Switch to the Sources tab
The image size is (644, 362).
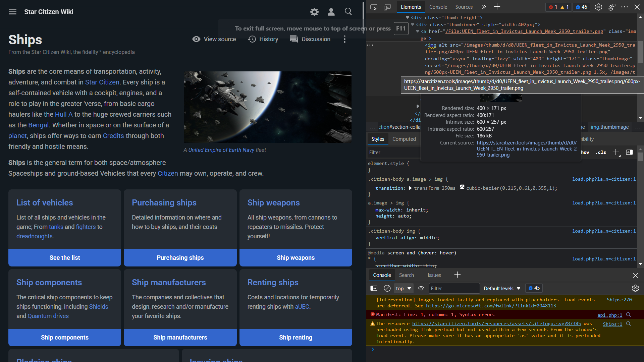tap(464, 7)
